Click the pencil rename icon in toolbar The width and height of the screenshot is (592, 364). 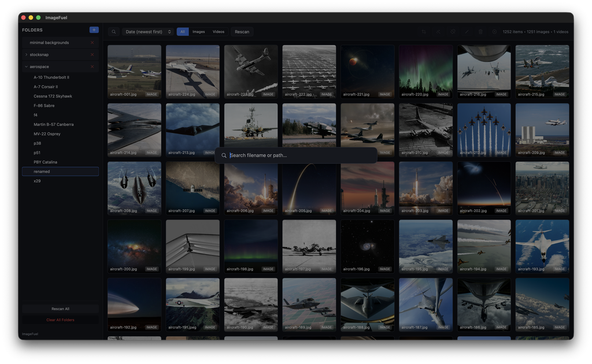tap(467, 32)
